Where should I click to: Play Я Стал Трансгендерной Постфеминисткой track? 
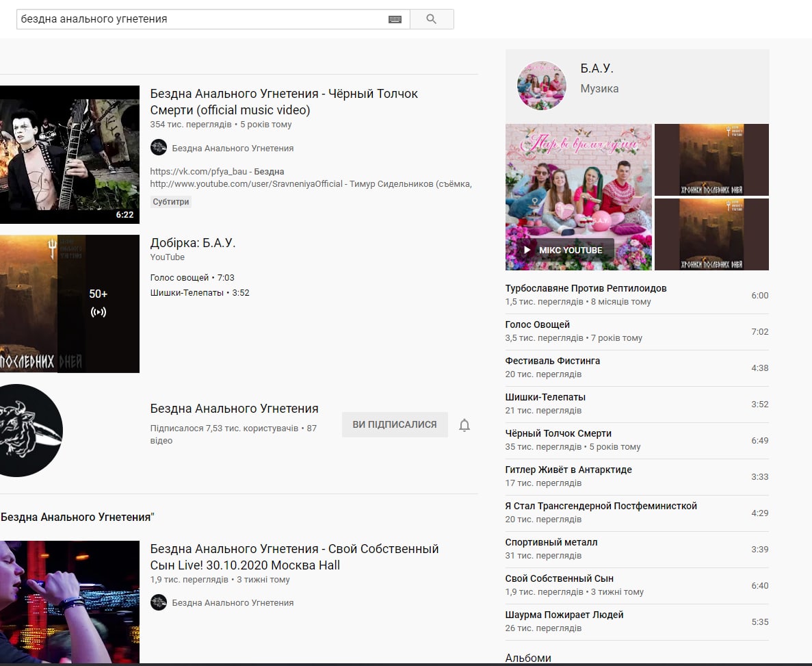coord(637,513)
